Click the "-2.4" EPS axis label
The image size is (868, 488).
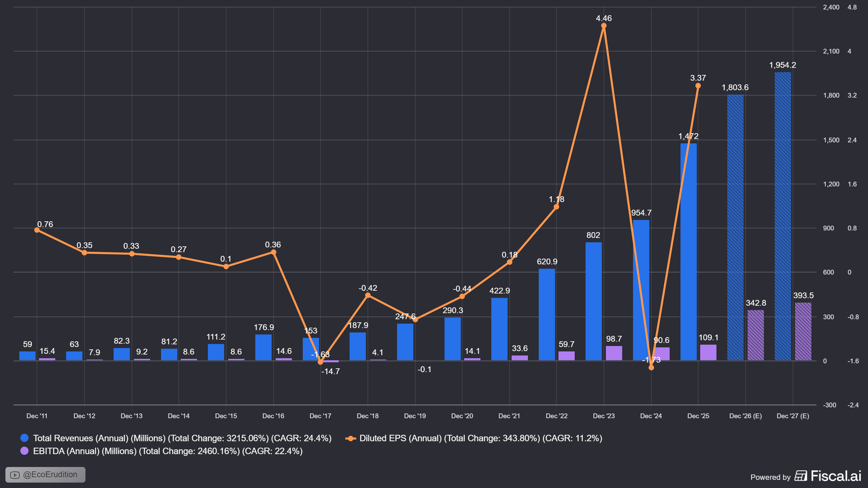pos(853,405)
